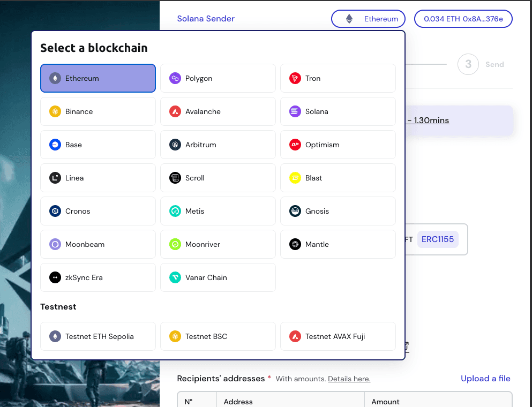The height and width of the screenshot is (407, 532).
Task: Click the red Tron logo icon
Action: (295, 78)
